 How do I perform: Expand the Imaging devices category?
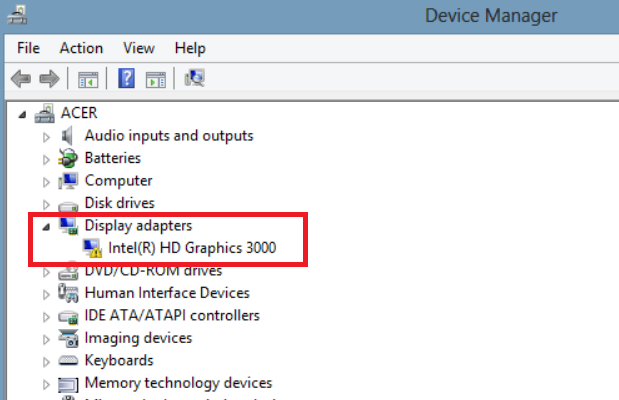(x=46, y=340)
